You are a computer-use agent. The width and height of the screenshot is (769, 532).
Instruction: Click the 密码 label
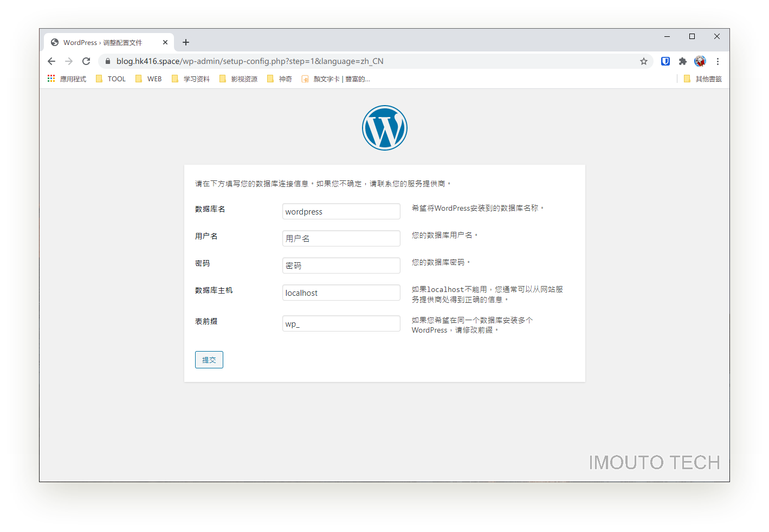click(x=203, y=263)
